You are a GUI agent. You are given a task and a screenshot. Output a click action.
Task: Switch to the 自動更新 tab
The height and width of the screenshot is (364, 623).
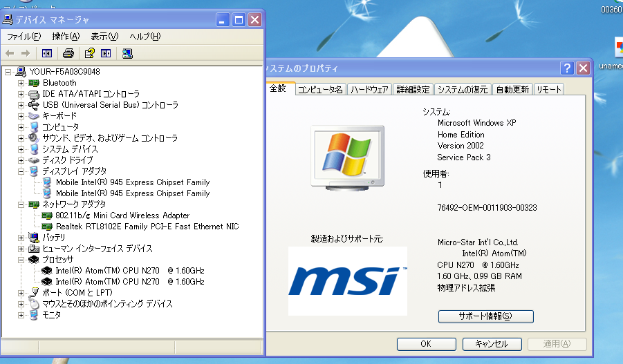pos(512,90)
